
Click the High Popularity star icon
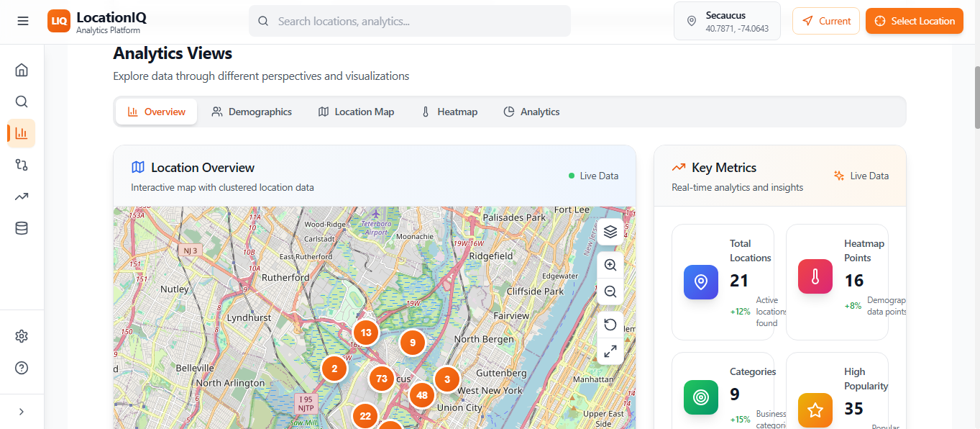815,410
